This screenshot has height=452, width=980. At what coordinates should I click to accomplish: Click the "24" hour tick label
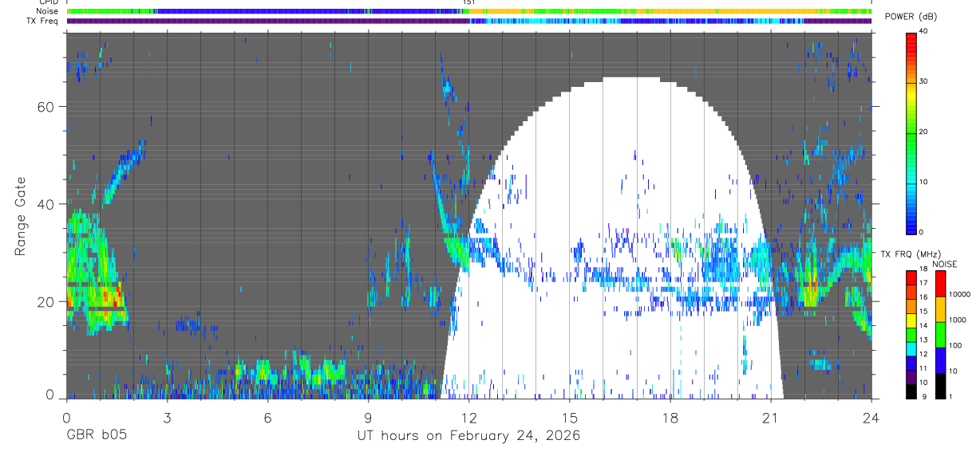point(871,417)
